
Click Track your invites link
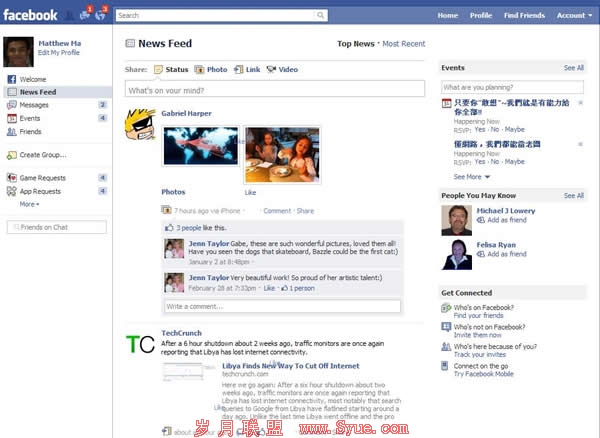(480, 355)
